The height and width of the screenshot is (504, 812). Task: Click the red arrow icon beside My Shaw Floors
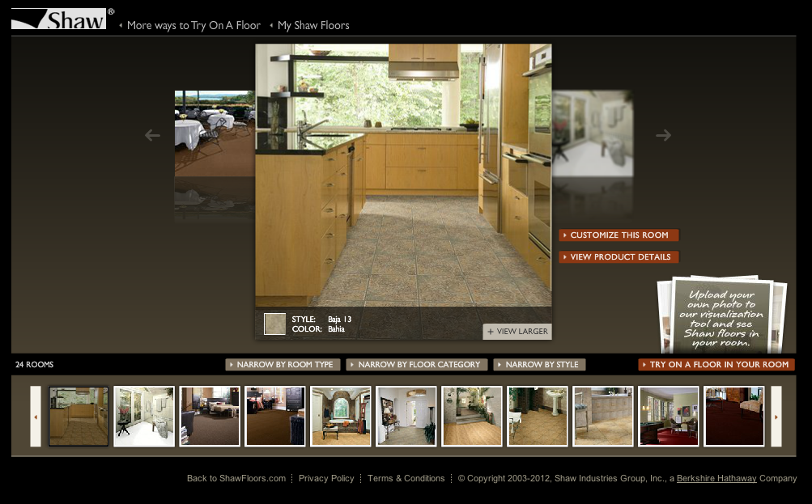point(272,25)
